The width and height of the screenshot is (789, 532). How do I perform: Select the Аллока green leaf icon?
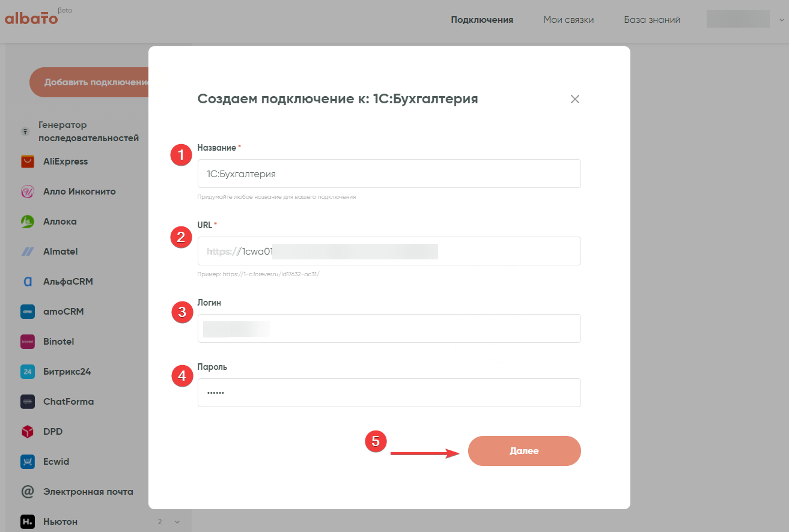coord(27,222)
